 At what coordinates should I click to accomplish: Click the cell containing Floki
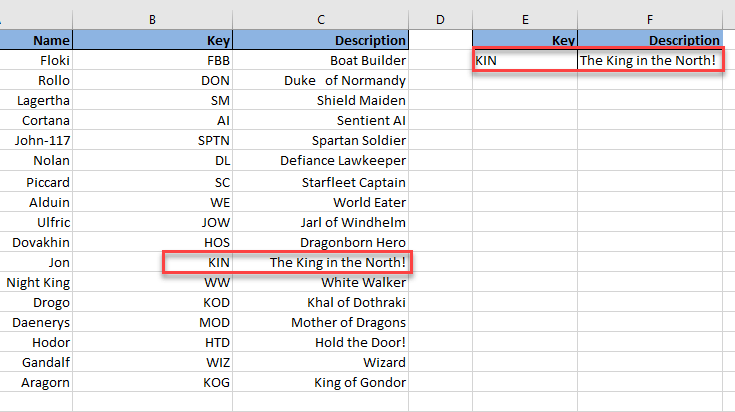(37, 60)
